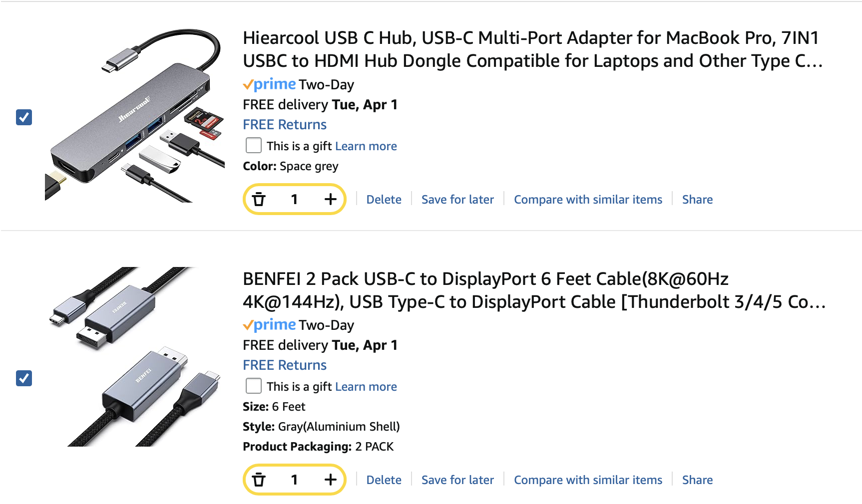The image size is (862, 504).
Task: Share the Hiearcool USB C Hub
Action: click(697, 200)
